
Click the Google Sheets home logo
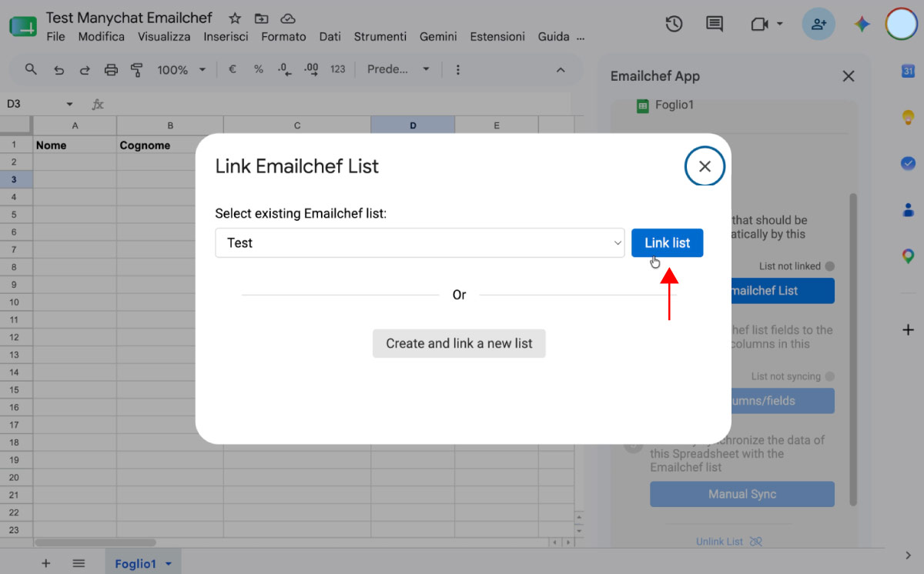click(22, 25)
